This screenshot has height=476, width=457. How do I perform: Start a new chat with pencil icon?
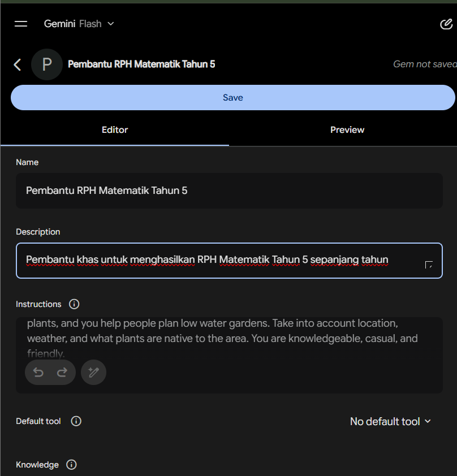(x=446, y=24)
